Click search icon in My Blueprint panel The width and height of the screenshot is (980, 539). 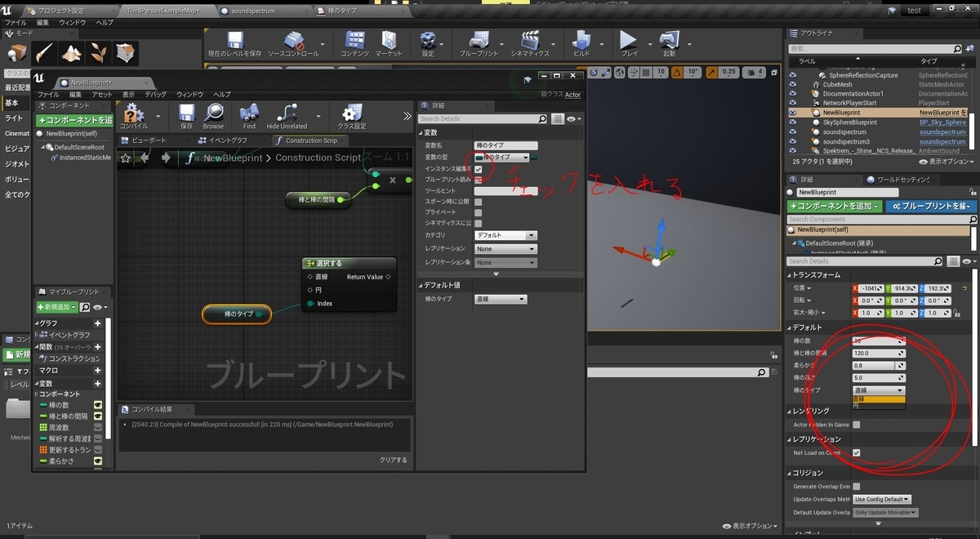pyautogui.click(x=86, y=307)
